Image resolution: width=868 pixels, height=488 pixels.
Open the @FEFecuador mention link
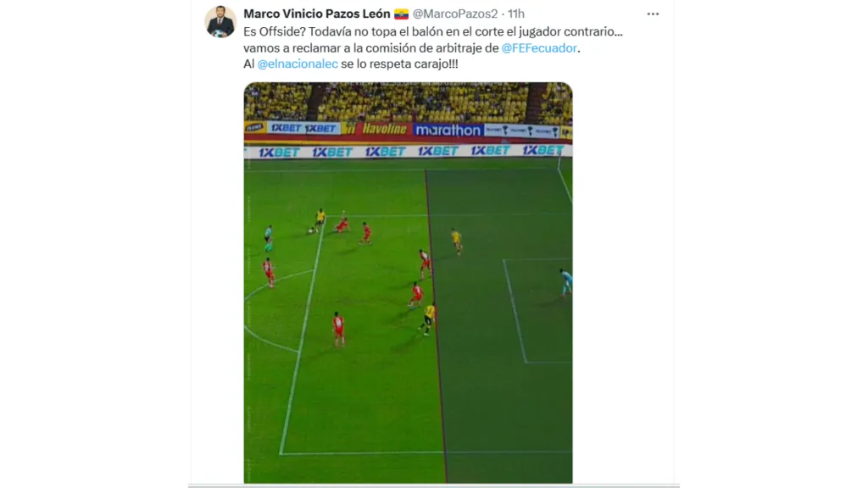pyautogui.click(x=539, y=48)
